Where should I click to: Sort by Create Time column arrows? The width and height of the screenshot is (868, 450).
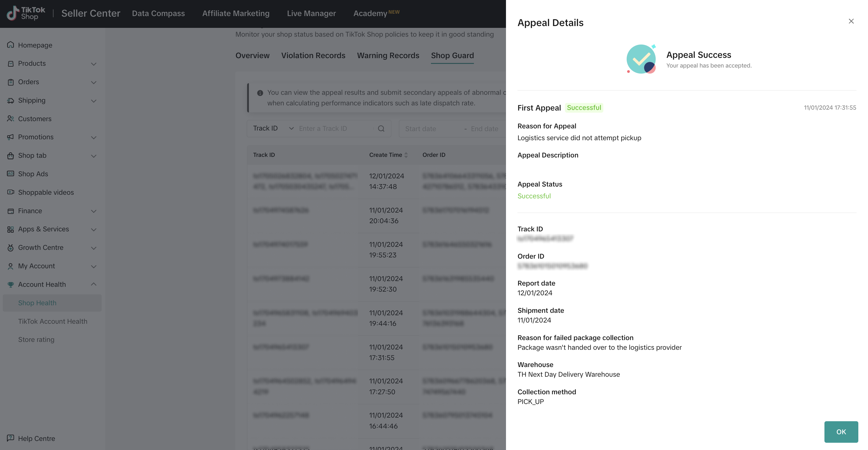pyautogui.click(x=406, y=155)
